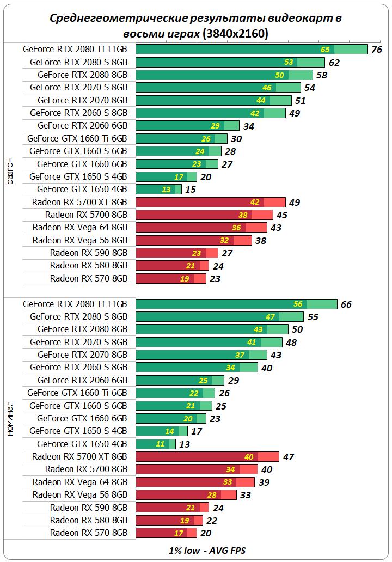Click the yellow 65 value inside top bar
The image size is (392, 562).
[325, 50]
